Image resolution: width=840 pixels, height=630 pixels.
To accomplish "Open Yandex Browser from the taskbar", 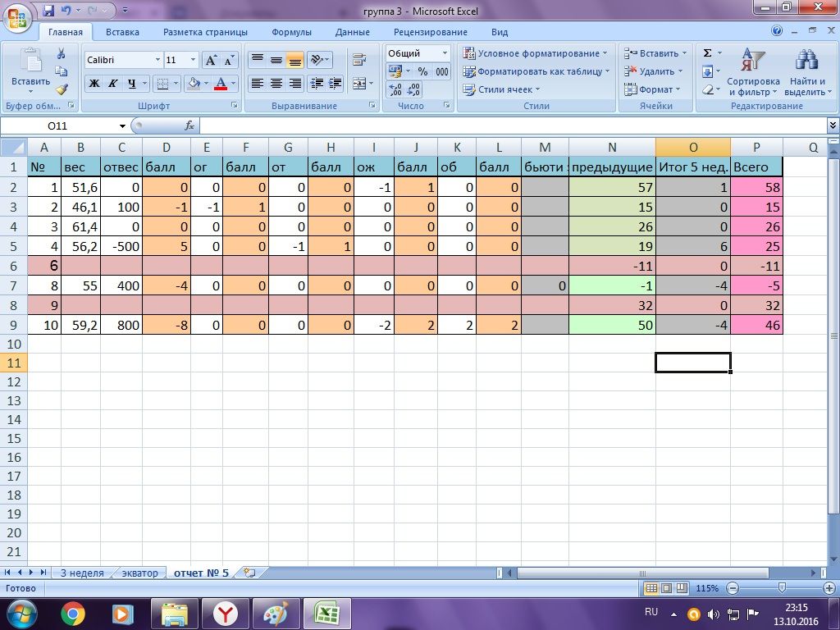I will [x=226, y=614].
